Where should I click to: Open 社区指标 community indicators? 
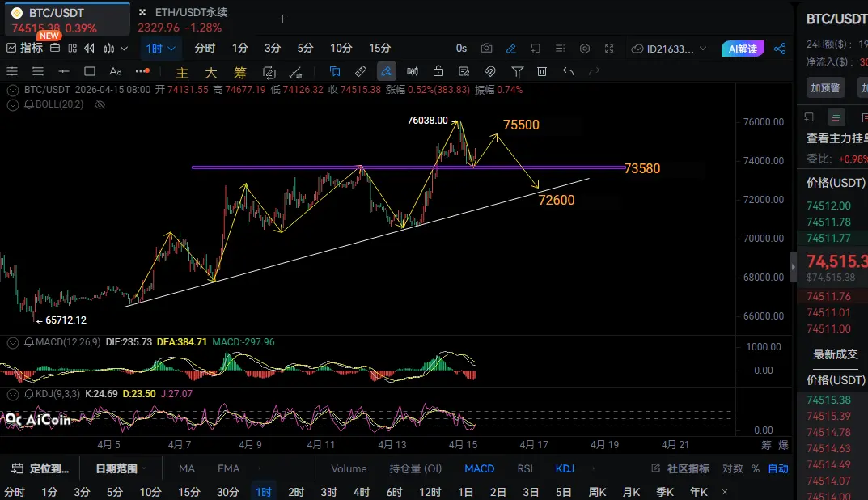pos(680,468)
